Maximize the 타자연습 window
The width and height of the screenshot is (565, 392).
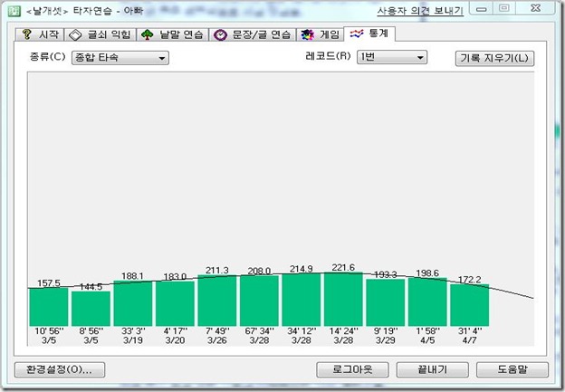[x=504, y=8]
